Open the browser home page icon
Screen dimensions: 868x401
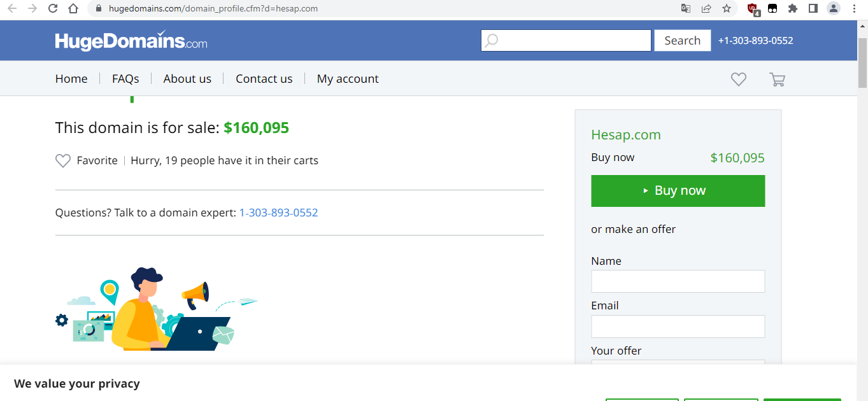pos(74,9)
